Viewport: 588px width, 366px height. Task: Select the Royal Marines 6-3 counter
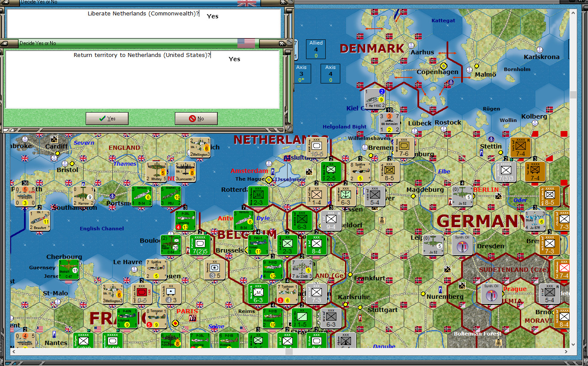345,196
